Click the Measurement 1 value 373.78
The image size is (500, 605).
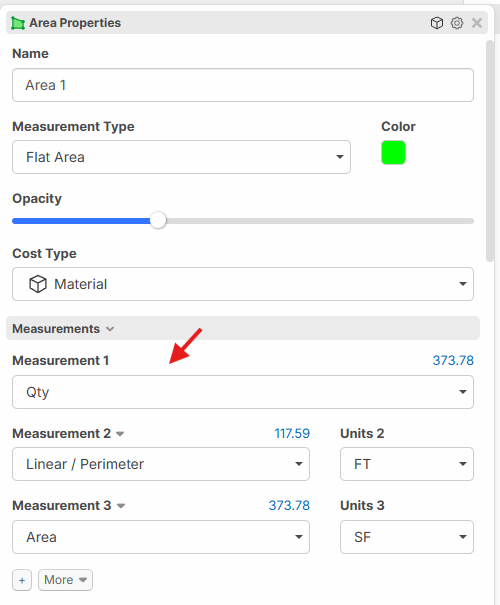(453, 360)
